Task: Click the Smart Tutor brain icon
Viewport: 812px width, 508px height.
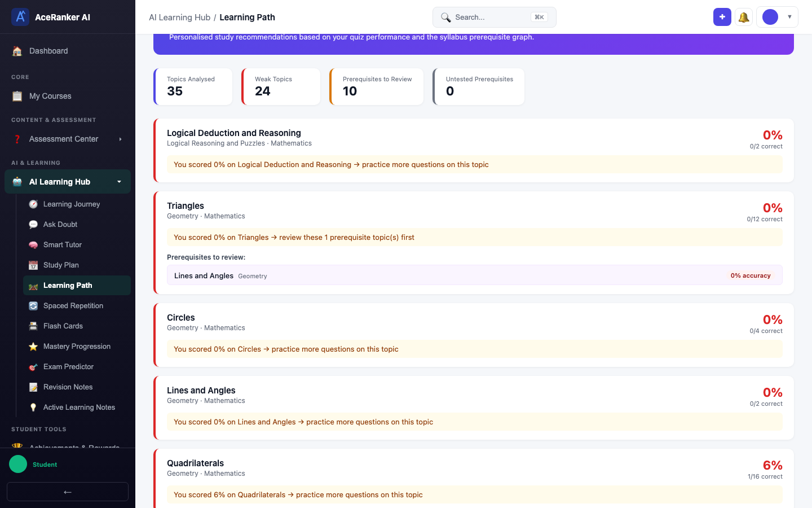Action: coord(33,245)
